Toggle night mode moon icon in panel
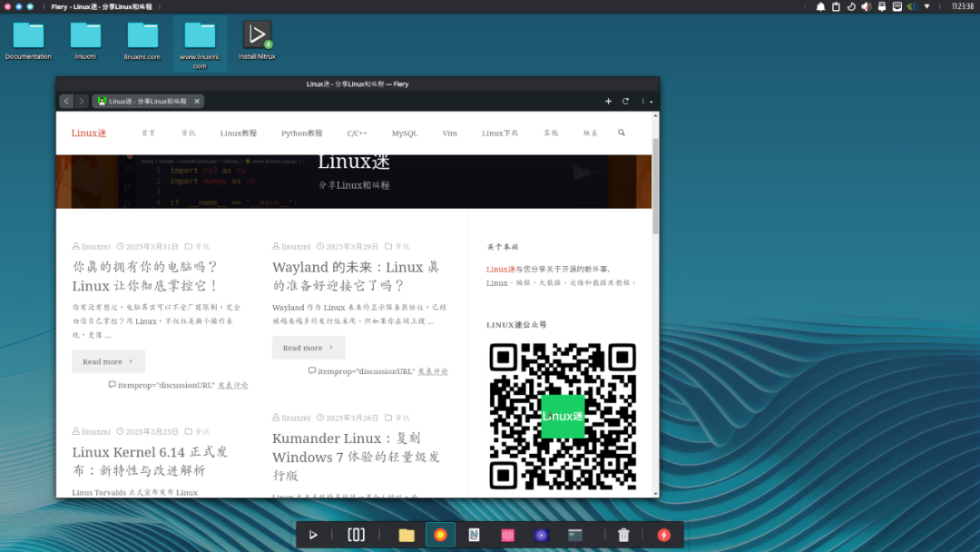The image size is (980, 552). [x=851, y=7]
